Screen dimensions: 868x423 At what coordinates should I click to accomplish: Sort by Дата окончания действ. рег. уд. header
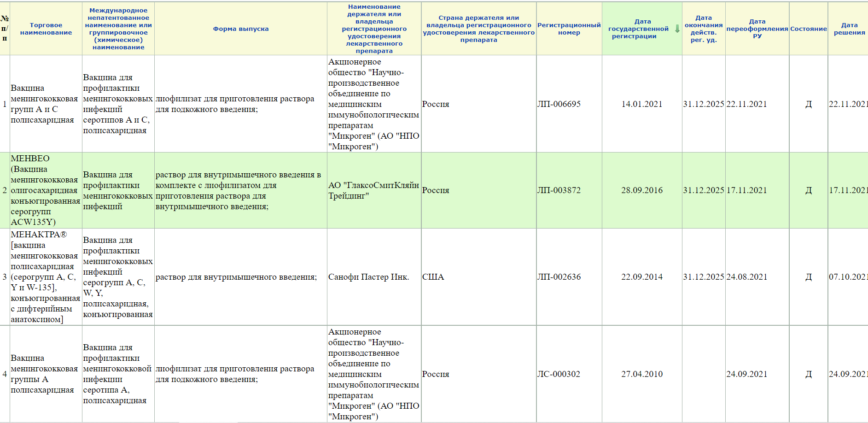(x=704, y=29)
